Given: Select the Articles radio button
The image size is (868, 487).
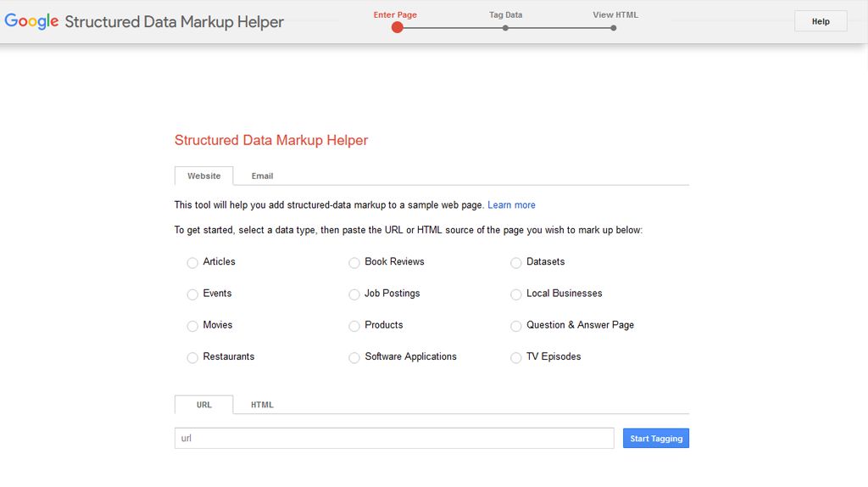Looking at the screenshot, I should click(192, 263).
